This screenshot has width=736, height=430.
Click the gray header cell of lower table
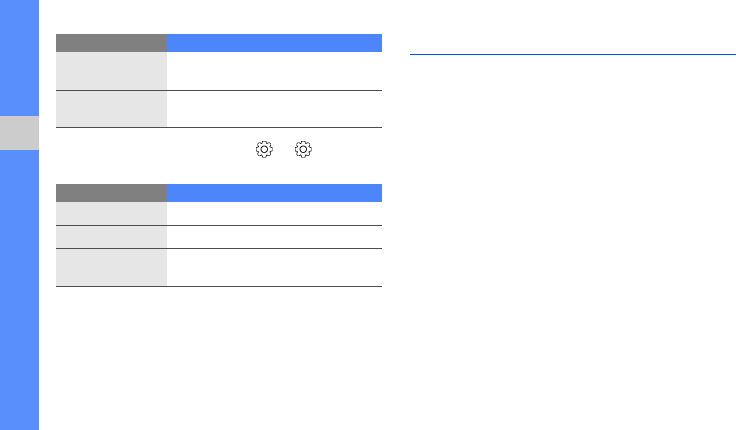(x=111, y=193)
